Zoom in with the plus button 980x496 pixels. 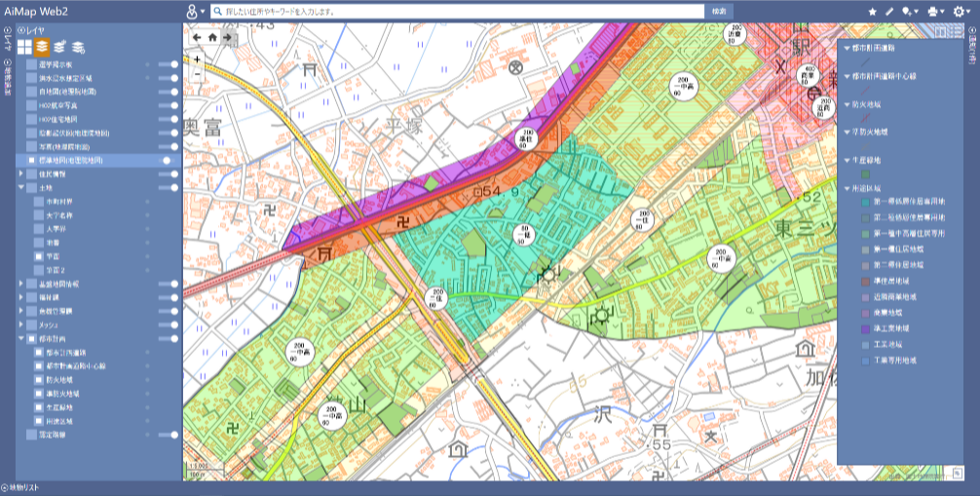pos(197,58)
